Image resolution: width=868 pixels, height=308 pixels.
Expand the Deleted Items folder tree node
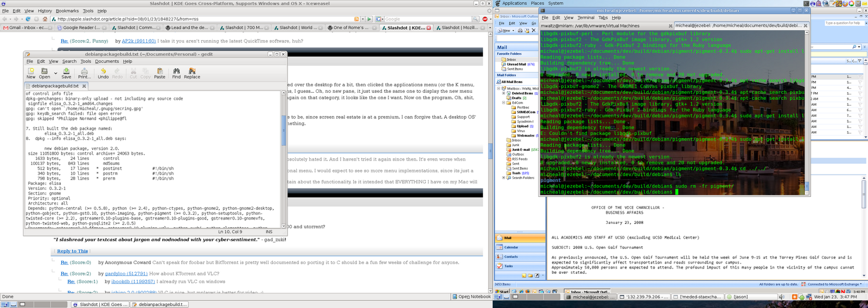503,93
